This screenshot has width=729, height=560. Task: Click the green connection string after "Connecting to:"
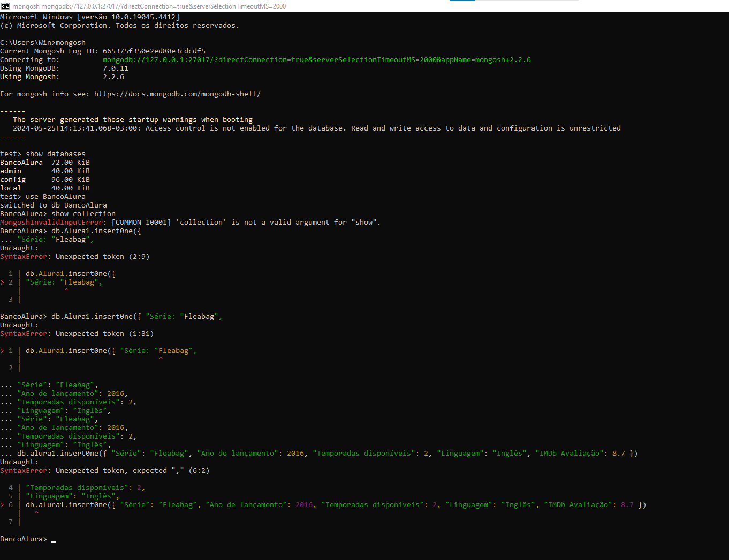tap(317, 60)
